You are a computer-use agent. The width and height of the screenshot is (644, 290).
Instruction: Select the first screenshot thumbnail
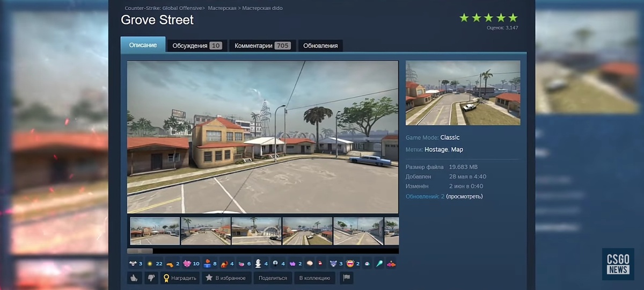pos(155,231)
